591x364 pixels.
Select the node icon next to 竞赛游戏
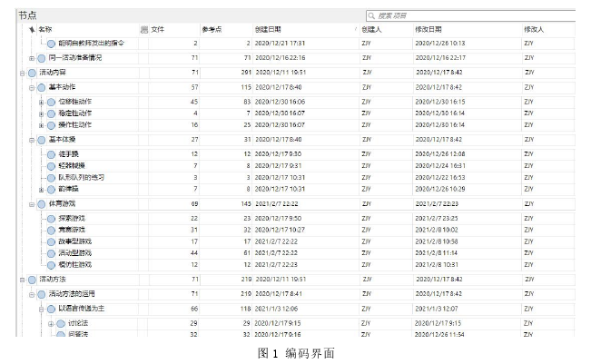(51, 231)
